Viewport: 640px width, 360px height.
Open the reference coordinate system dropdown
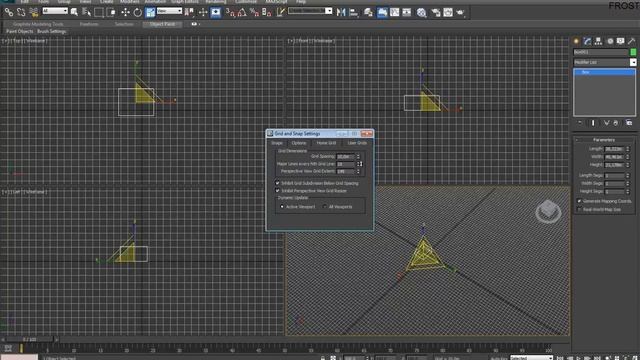point(169,11)
